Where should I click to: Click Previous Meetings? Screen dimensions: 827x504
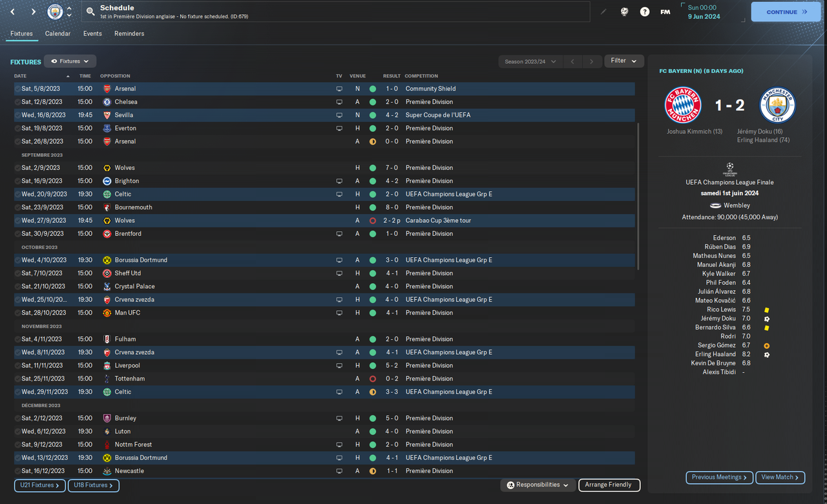[720, 478]
